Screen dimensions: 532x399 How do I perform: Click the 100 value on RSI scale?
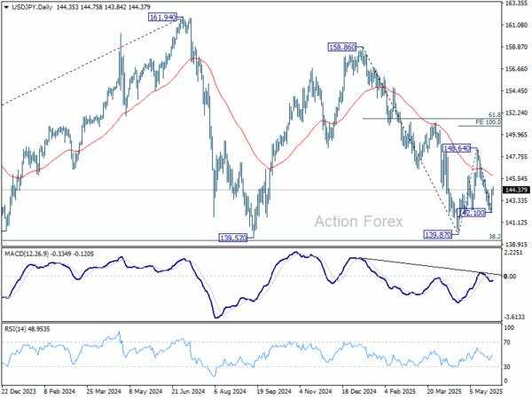pyautogui.click(x=509, y=328)
